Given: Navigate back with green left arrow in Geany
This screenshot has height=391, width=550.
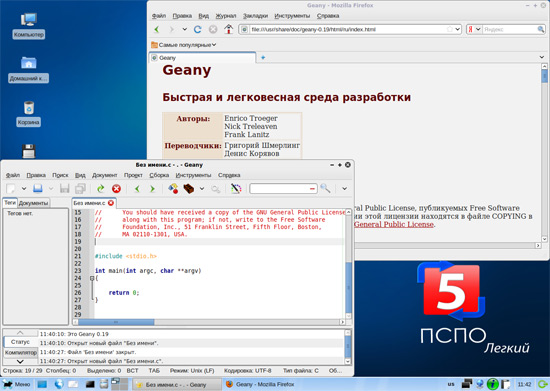Looking at the screenshot, I should (137, 189).
